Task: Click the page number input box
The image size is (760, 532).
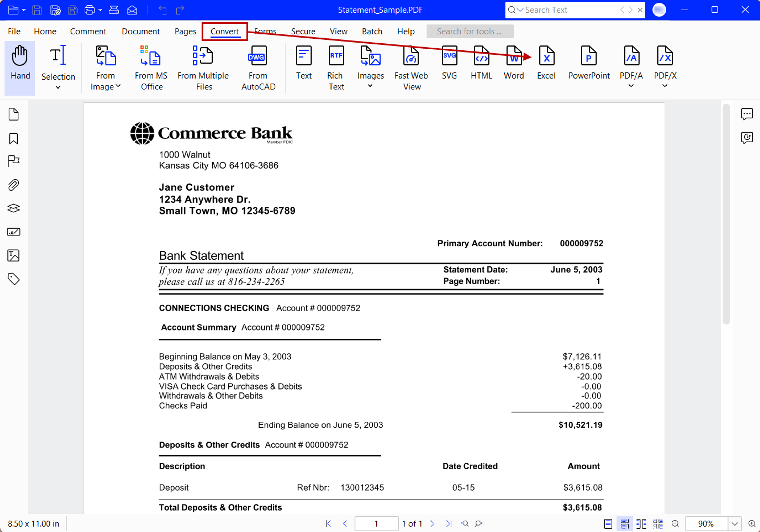Action: point(376,524)
